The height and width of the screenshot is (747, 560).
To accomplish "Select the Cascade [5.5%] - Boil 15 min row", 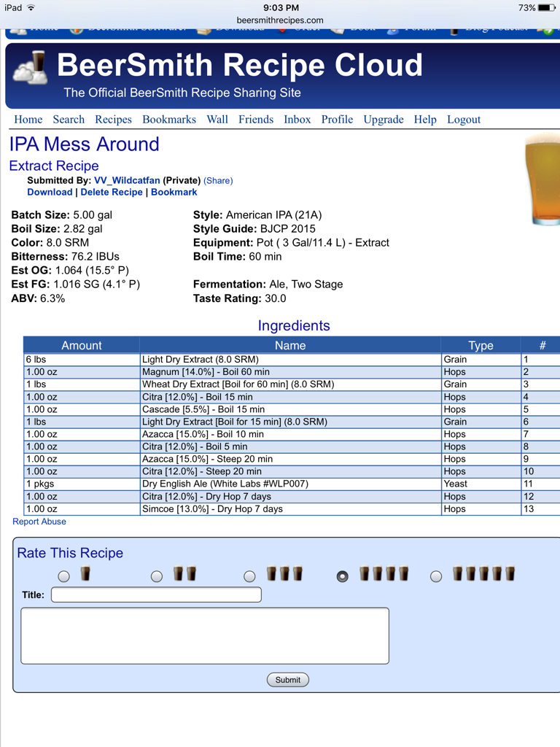I will [x=292, y=409].
